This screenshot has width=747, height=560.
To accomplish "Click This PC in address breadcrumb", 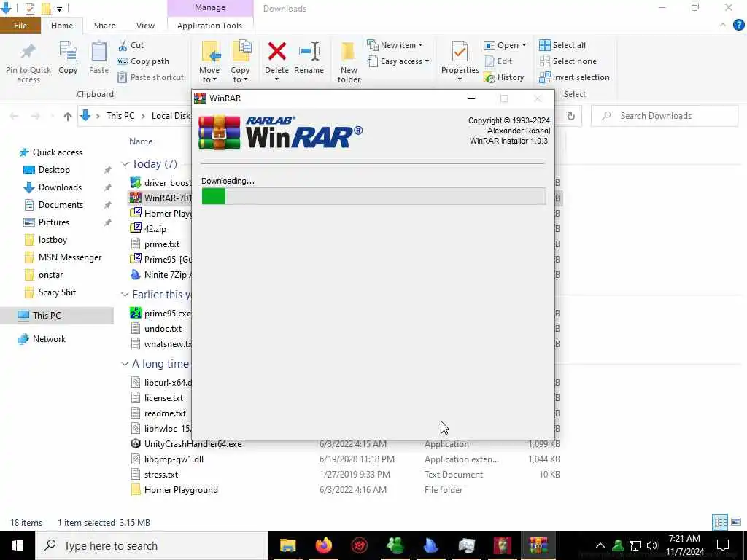I will (x=120, y=116).
